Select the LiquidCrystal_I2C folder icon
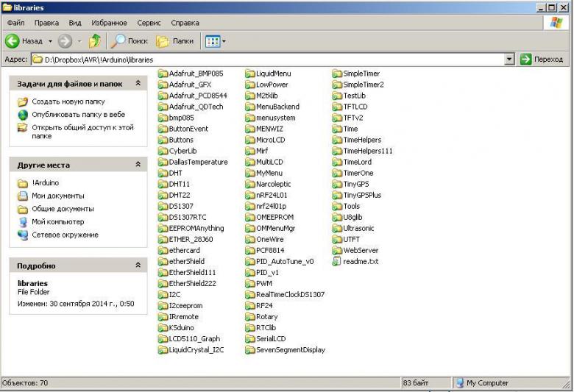 (163, 350)
